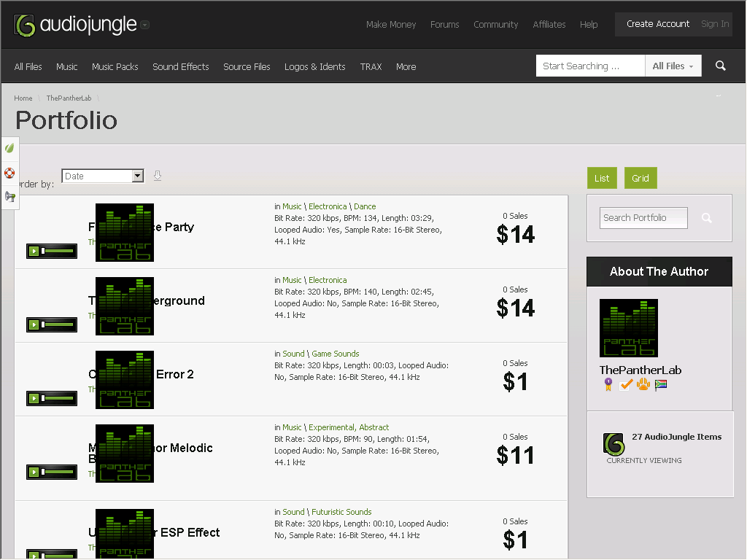Play the Error 2 sound preview

(x=34, y=398)
